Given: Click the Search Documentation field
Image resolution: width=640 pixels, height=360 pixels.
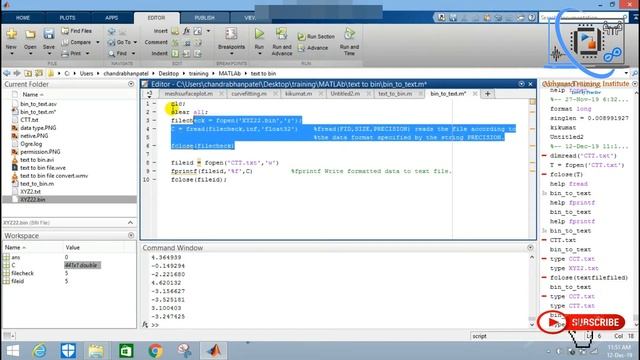Looking at the screenshot, I should coord(583,18).
